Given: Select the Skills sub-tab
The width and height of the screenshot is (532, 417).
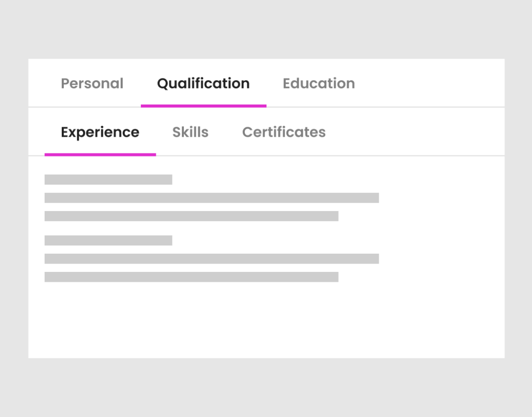Looking at the screenshot, I should click(x=190, y=132).
